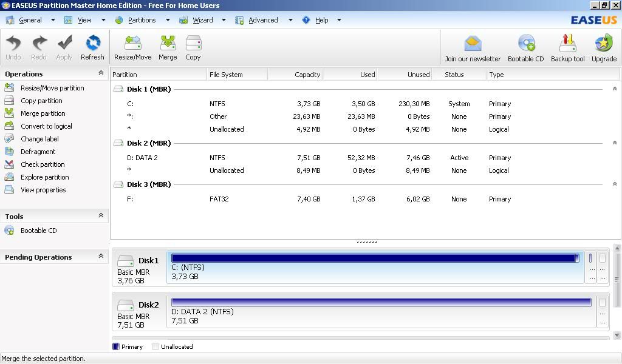Select the D: DATA 2 usage bar on Disk2
The height and width of the screenshot is (364, 622).
point(381,303)
